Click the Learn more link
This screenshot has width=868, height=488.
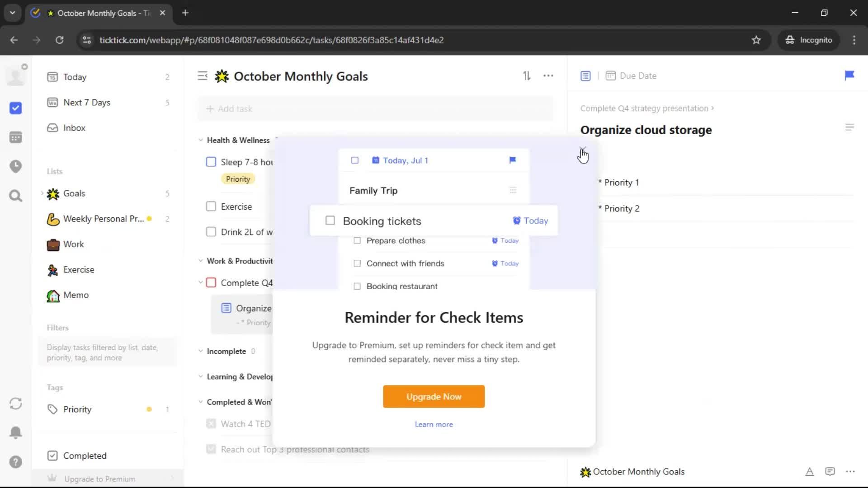click(434, 424)
